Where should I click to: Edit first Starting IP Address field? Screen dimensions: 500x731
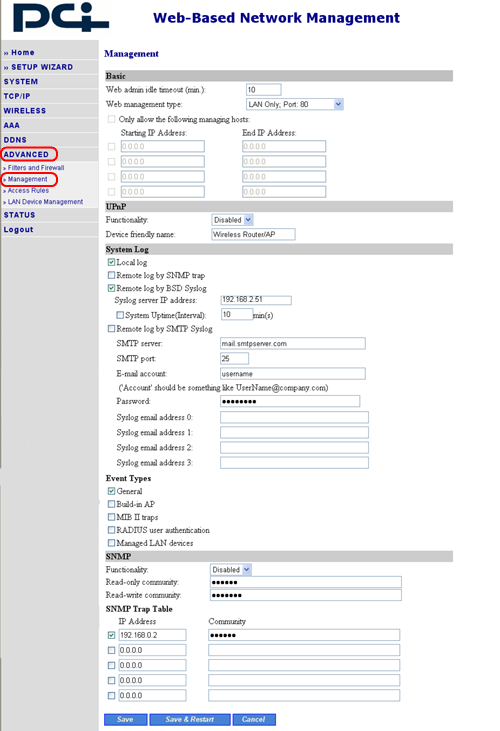point(163,146)
